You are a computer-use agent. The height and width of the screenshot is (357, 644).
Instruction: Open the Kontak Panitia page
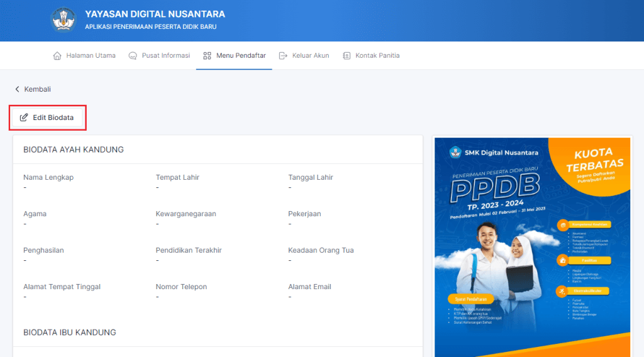(x=377, y=55)
